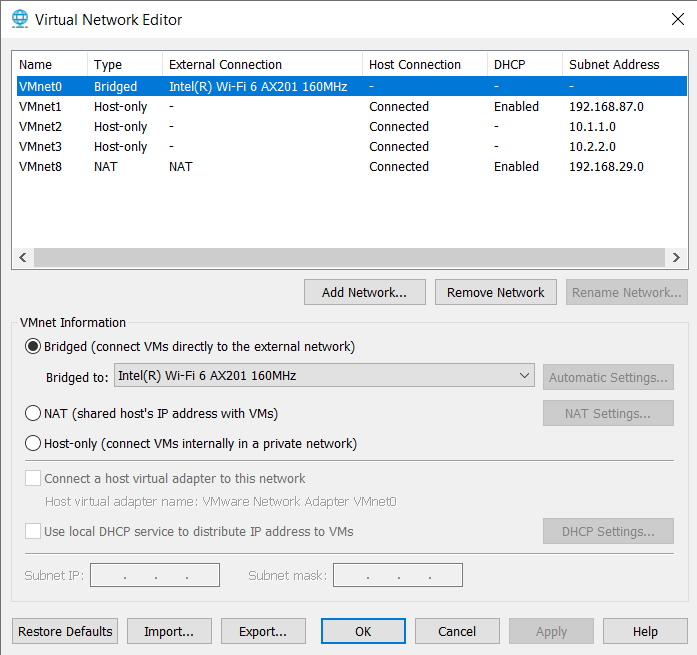Click the NAT external connection cell for VMnet8
697x655 pixels.
180,167
